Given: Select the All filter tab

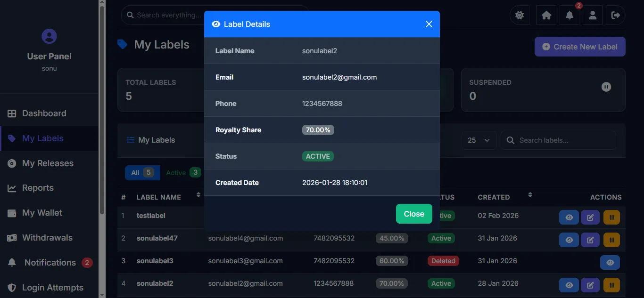Looking at the screenshot, I should tap(142, 173).
